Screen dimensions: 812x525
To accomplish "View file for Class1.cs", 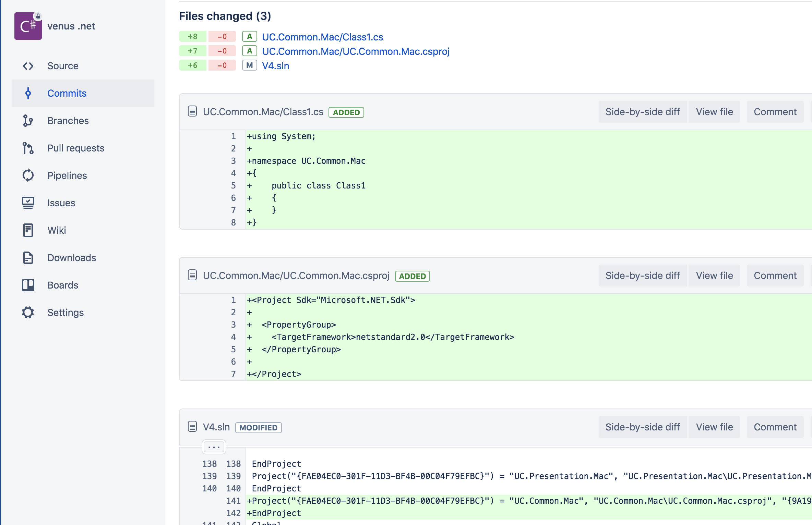I will point(714,112).
